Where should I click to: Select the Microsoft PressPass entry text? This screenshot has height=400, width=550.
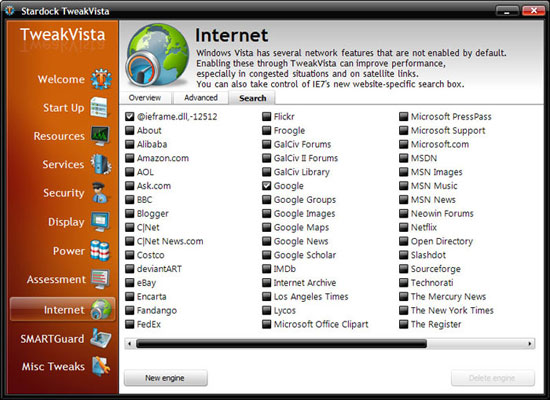click(x=451, y=116)
